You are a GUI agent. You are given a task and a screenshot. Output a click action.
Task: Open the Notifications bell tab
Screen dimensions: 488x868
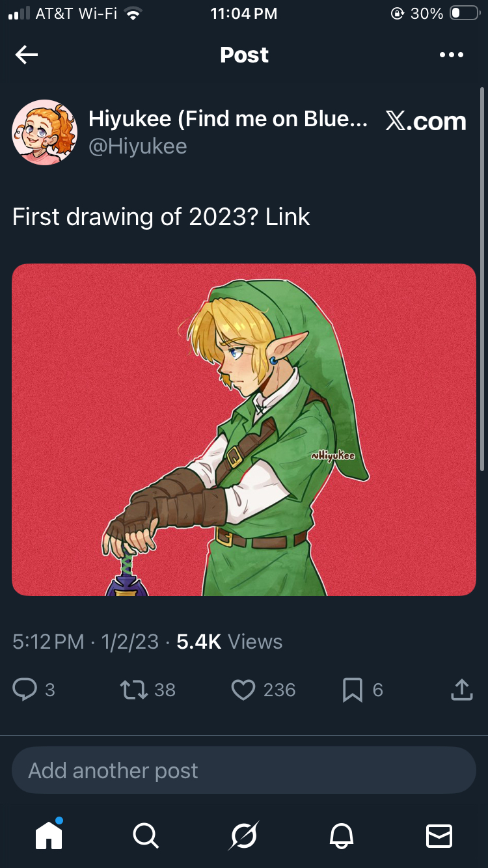point(342,835)
